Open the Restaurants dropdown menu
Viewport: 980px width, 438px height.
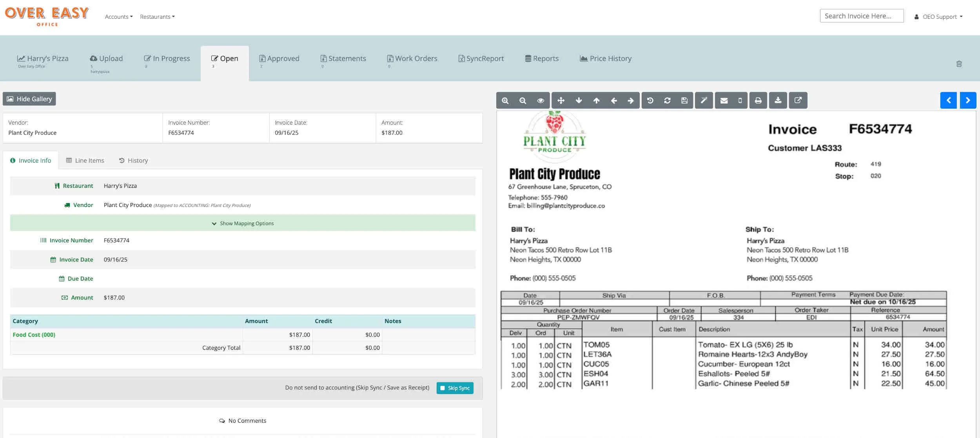coord(157,16)
